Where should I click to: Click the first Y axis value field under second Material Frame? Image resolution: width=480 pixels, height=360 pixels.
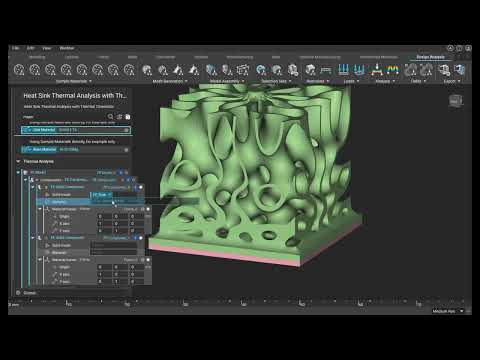tap(104, 282)
